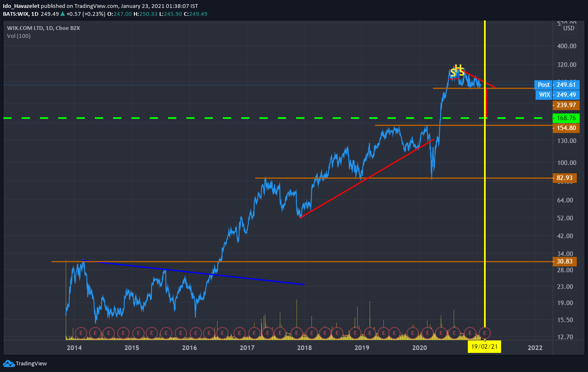Viewport: 588px width, 372px height.
Task: Click the 28.00 price axis value
Action: tap(565, 270)
